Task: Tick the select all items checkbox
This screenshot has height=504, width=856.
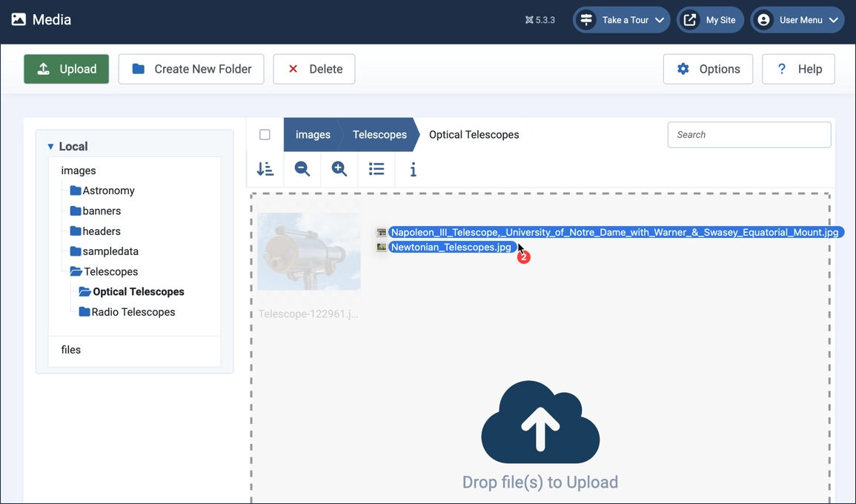Action: coord(265,135)
